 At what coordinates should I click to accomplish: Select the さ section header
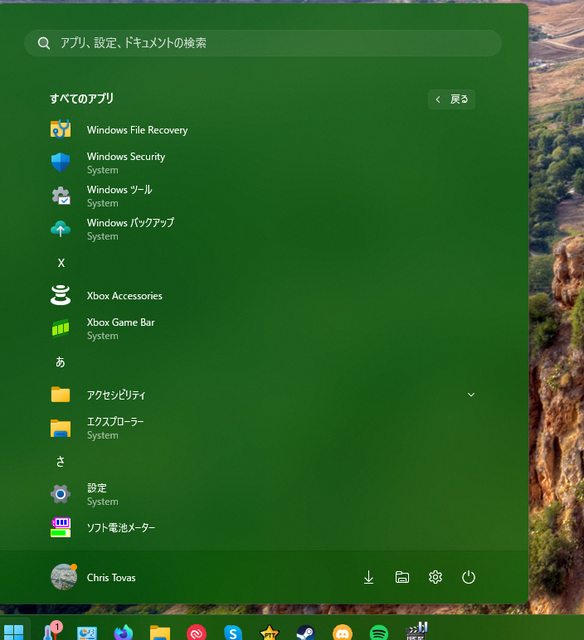pyautogui.click(x=60, y=461)
